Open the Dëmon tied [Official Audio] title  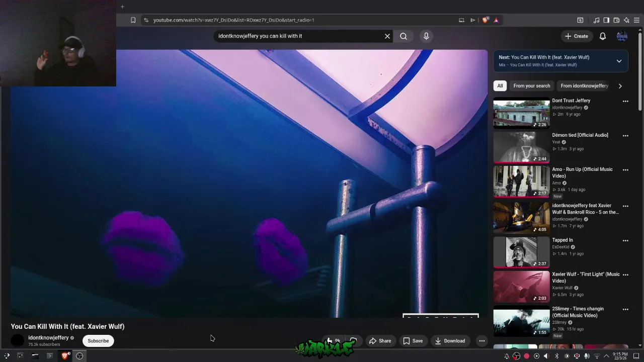580,135
